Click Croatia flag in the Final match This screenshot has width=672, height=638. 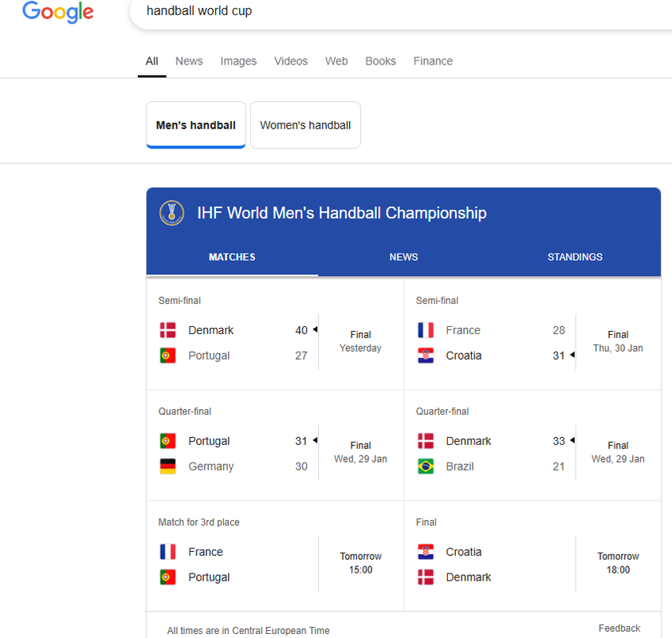[x=426, y=552]
